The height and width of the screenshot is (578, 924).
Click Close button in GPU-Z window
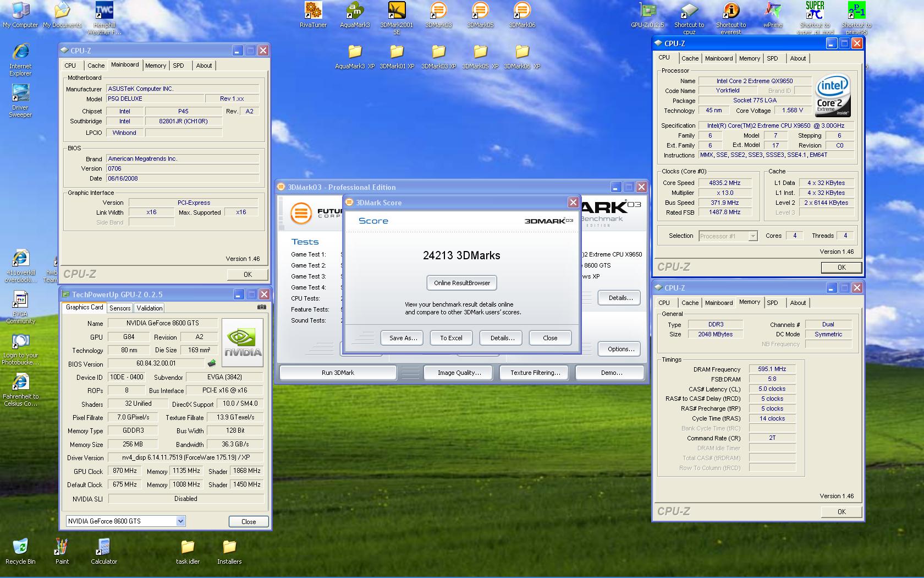(249, 521)
